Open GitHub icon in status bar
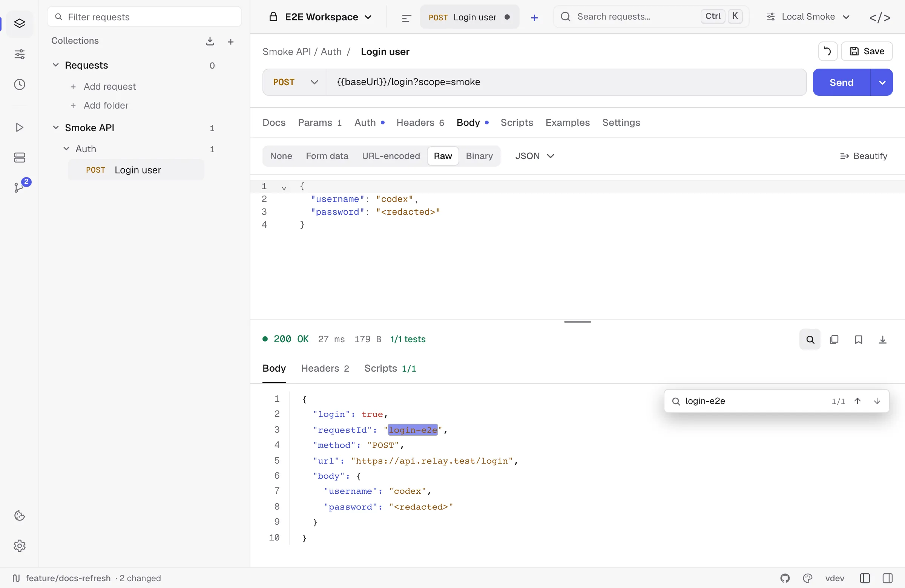 (785, 578)
